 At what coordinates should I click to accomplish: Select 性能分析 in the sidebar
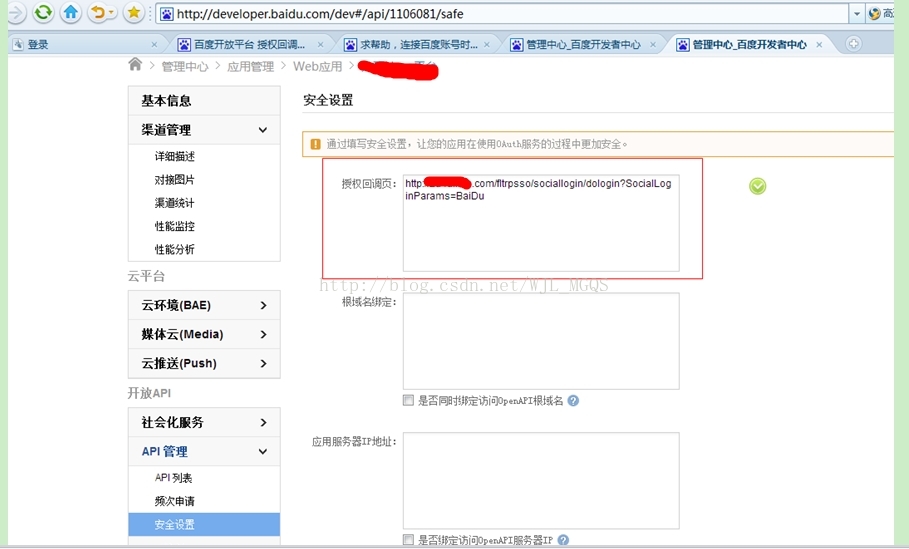[174, 249]
